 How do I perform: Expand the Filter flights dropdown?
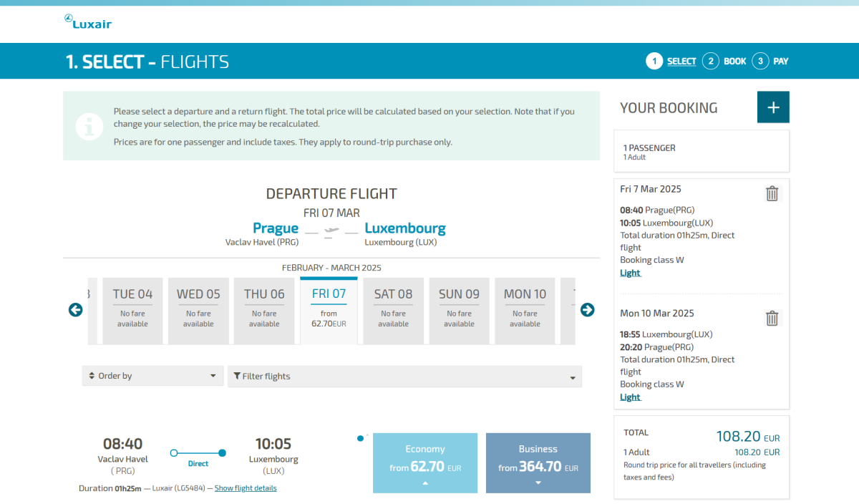pyautogui.click(x=404, y=377)
